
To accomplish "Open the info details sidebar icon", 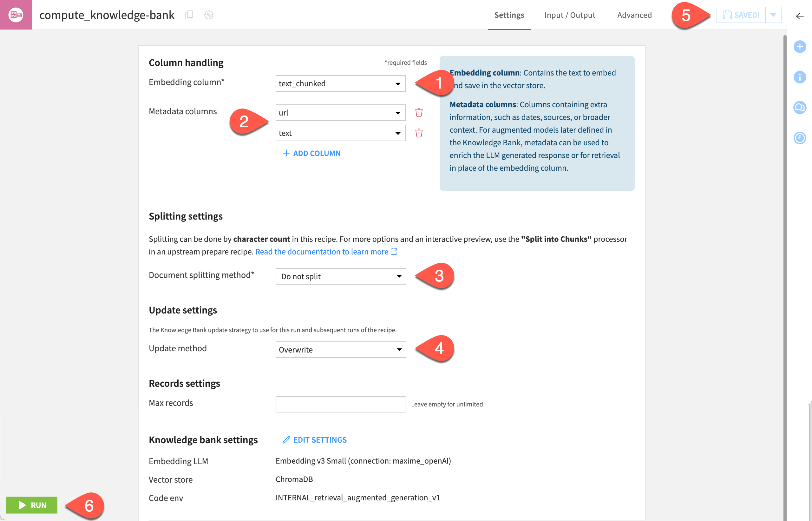I will (x=800, y=77).
